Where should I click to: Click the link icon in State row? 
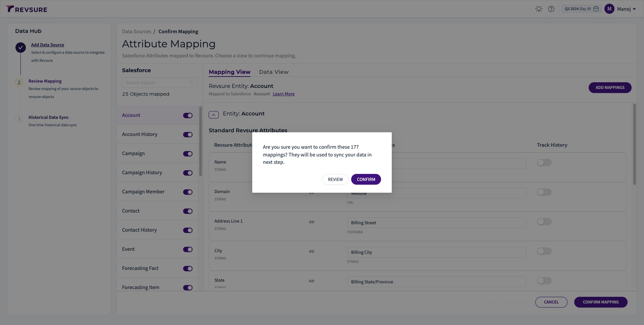(x=312, y=281)
